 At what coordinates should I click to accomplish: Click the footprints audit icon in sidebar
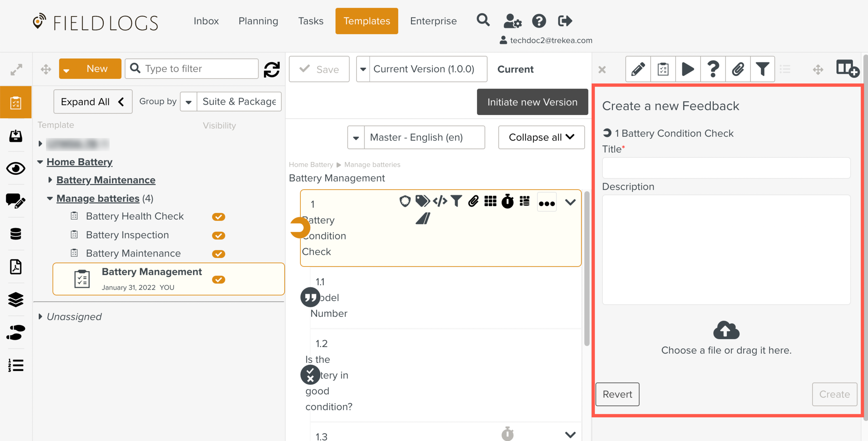pyautogui.click(x=16, y=333)
